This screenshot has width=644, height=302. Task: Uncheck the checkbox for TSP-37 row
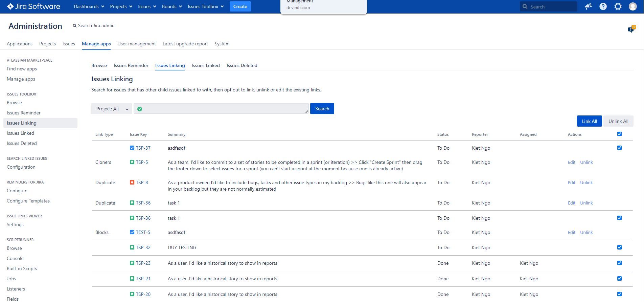[619, 148]
